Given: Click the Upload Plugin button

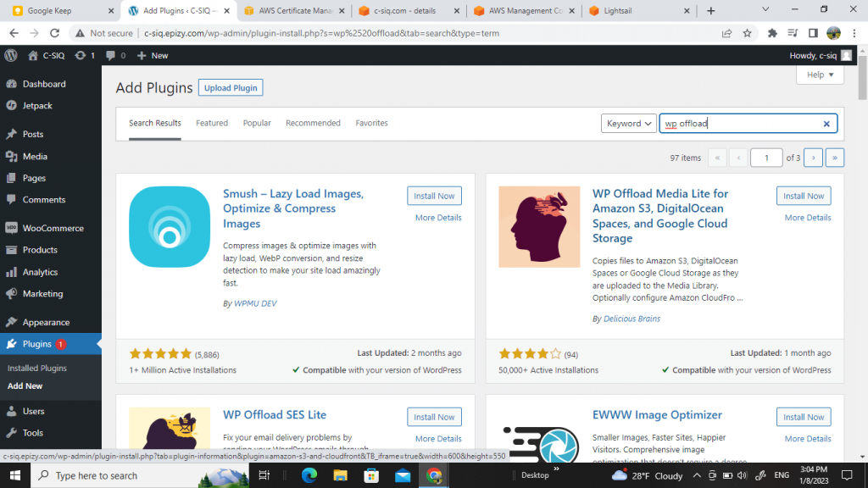Looking at the screenshot, I should coord(231,88).
